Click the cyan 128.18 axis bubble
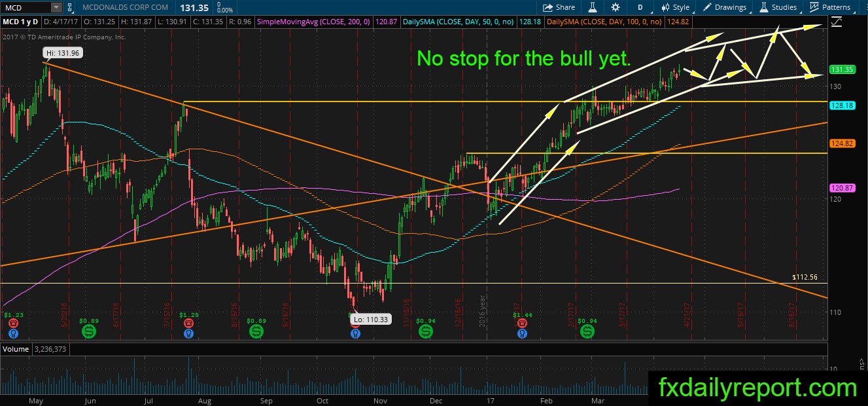This screenshot has height=406, width=868. coord(842,105)
